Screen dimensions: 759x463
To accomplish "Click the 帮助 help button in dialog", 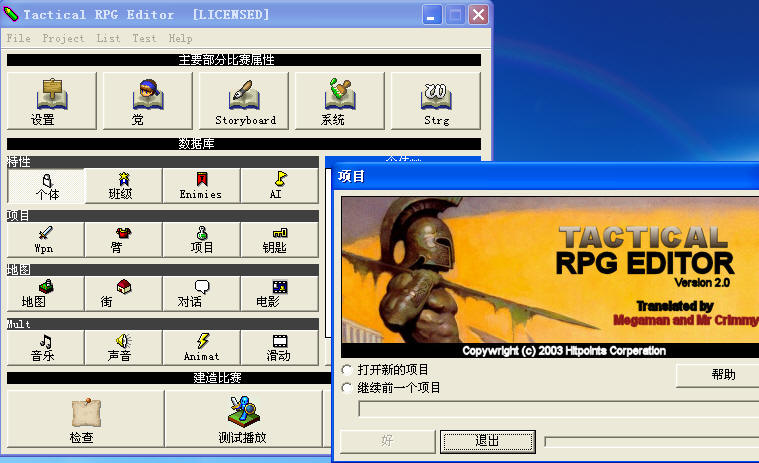I will [x=717, y=375].
